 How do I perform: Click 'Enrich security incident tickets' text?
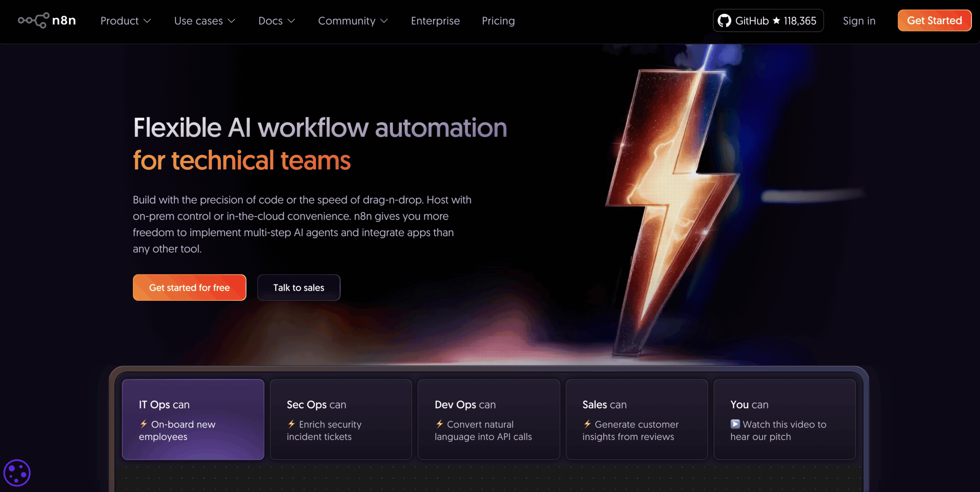(324, 430)
